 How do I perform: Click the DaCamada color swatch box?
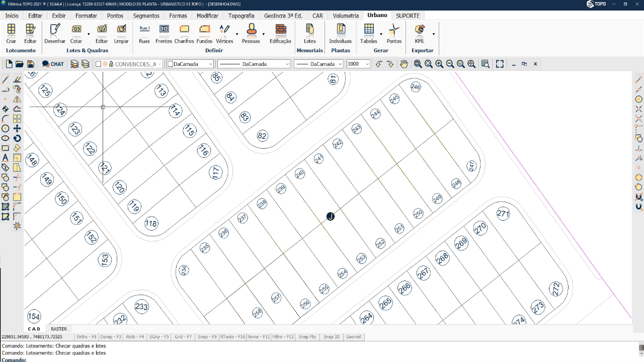coord(171,64)
